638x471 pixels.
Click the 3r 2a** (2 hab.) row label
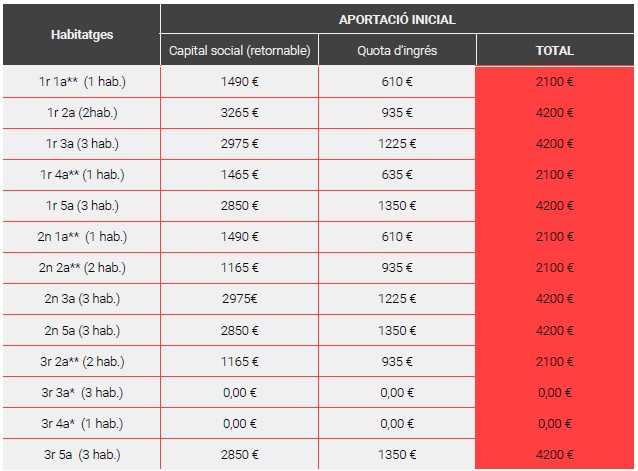(82, 362)
